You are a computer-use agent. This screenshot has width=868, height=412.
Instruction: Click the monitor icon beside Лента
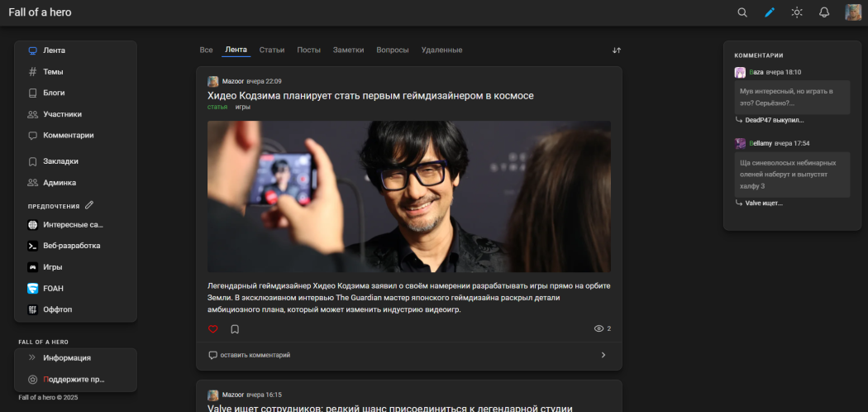tap(33, 50)
